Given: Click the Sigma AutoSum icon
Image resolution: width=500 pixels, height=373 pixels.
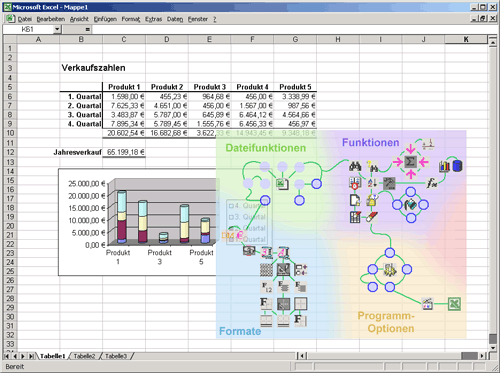Looking at the screenshot, I should 410,162.
